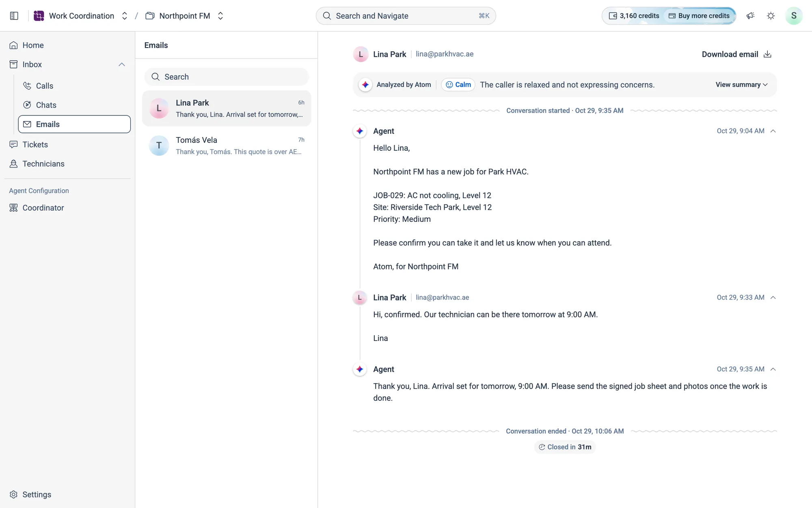Viewport: 812px width, 508px height.
Task: Open the announcements megaphone icon
Action: [x=750, y=16]
